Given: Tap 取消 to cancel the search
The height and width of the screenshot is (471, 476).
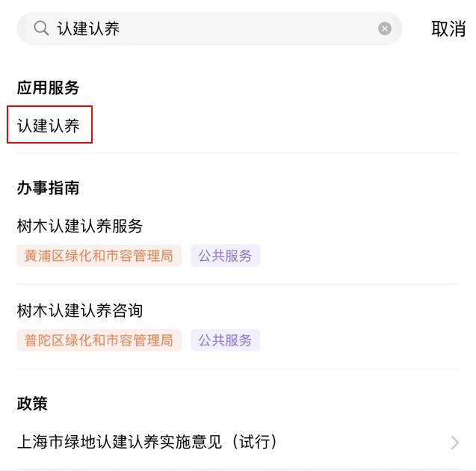Looking at the screenshot, I should pos(448,29).
